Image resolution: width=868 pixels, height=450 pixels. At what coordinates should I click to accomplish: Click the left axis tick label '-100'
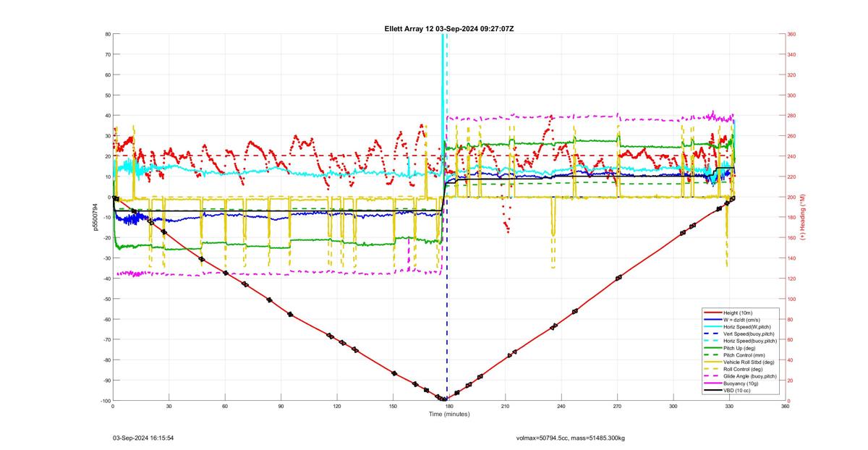[104, 401]
